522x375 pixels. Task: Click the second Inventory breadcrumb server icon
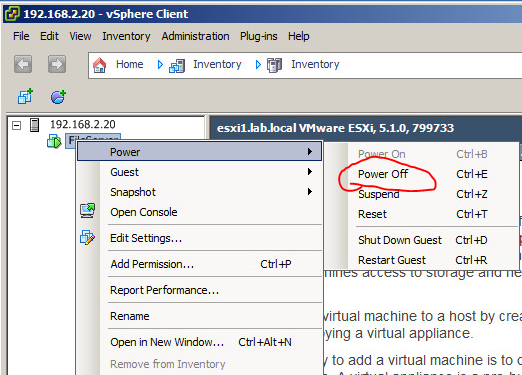click(x=275, y=65)
